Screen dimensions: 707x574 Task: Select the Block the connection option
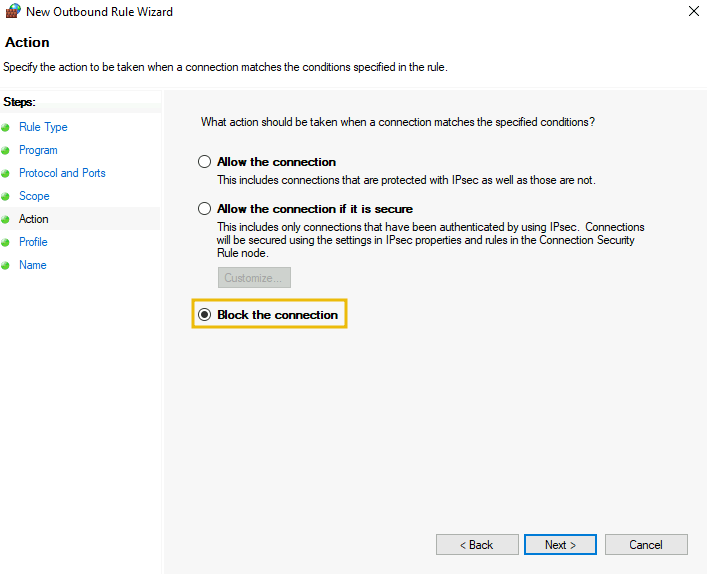204,314
